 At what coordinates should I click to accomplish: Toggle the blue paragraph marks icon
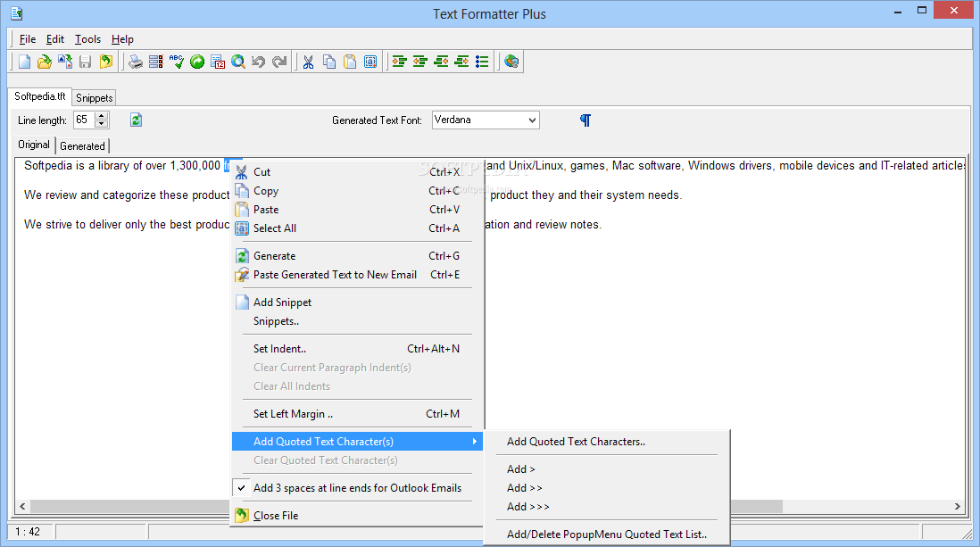(x=586, y=120)
